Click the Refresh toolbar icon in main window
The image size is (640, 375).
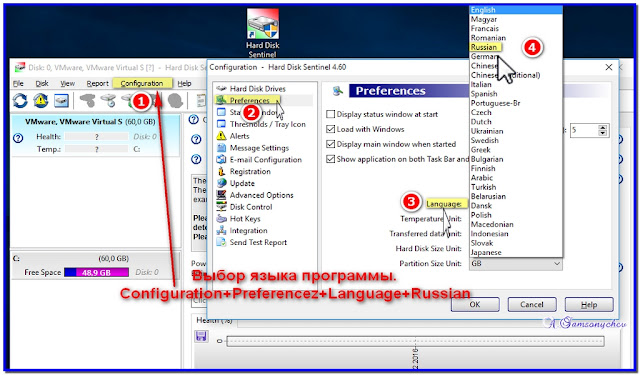(x=20, y=100)
